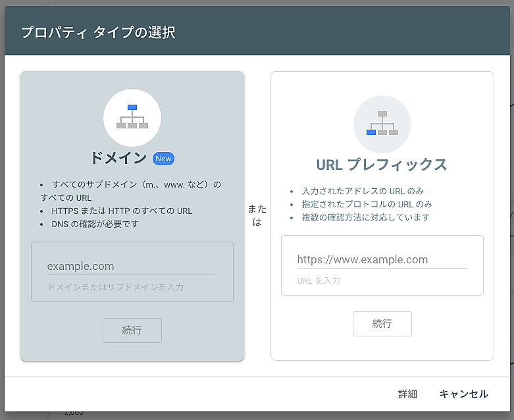Type in the example.com domain field
This screenshot has height=420, width=514.
(132, 266)
